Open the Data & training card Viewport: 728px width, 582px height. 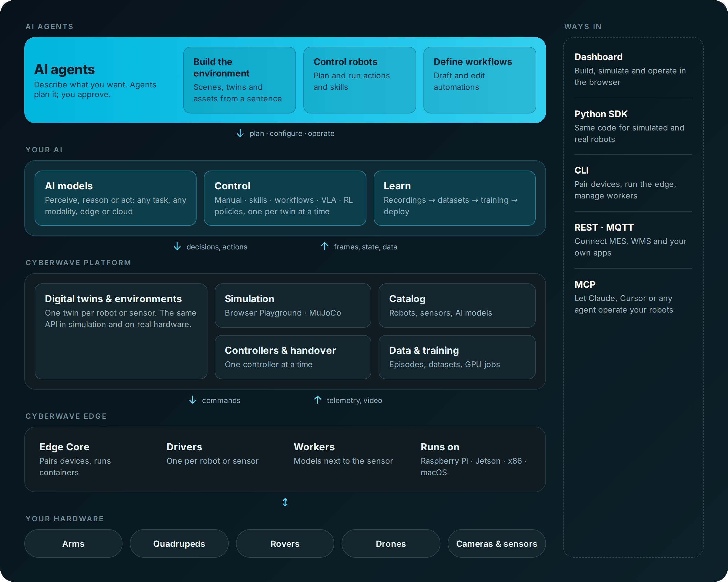click(457, 357)
